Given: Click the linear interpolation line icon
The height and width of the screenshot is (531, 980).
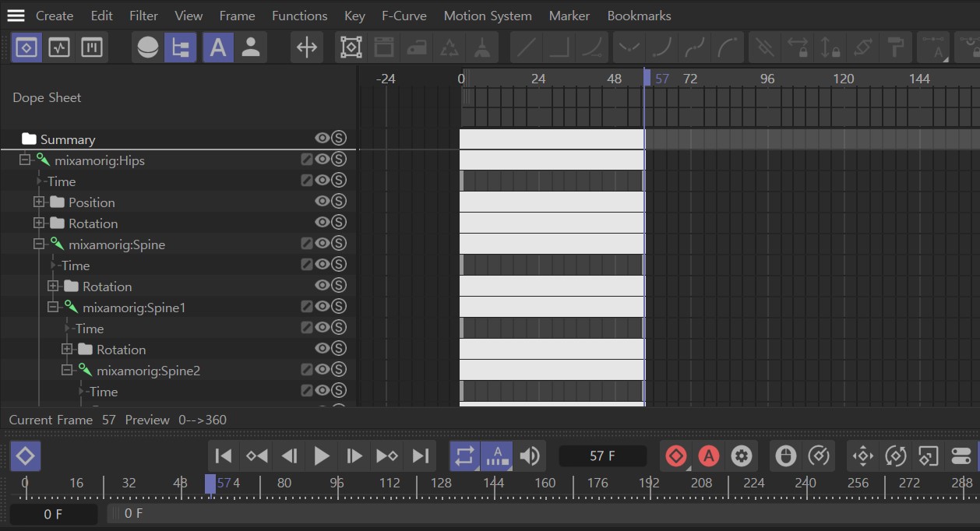Looking at the screenshot, I should 527,47.
